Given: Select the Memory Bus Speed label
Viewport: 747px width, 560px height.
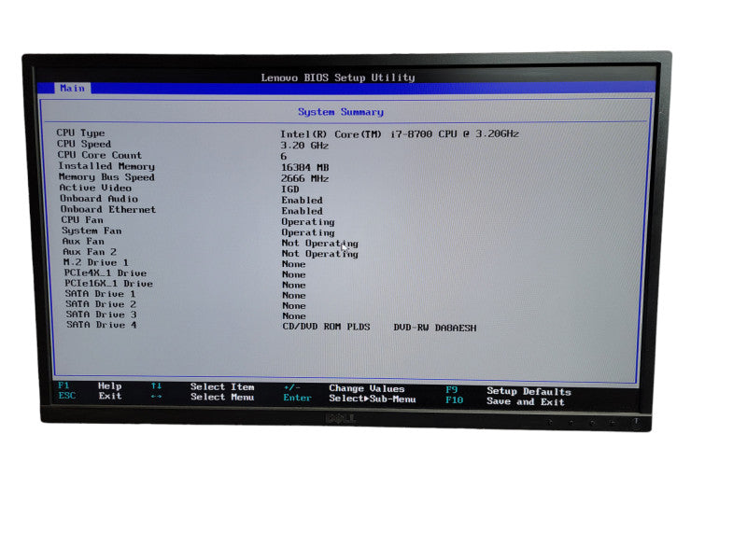Looking at the screenshot, I should click(106, 176).
